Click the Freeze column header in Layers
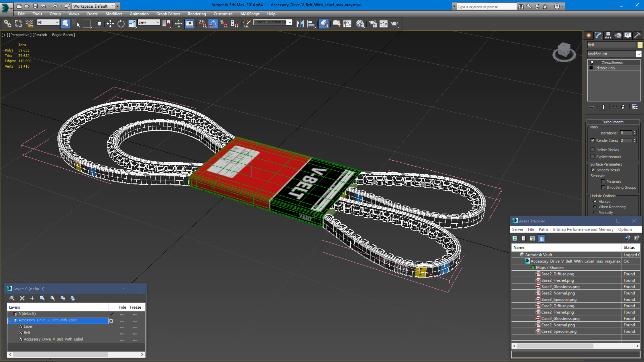The width and height of the screenshot is (644, 362). click(135, 307)
